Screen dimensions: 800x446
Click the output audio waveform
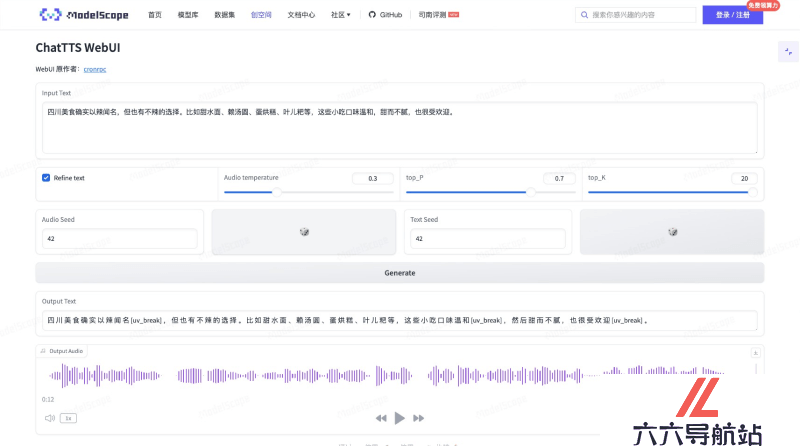point(386,376)
